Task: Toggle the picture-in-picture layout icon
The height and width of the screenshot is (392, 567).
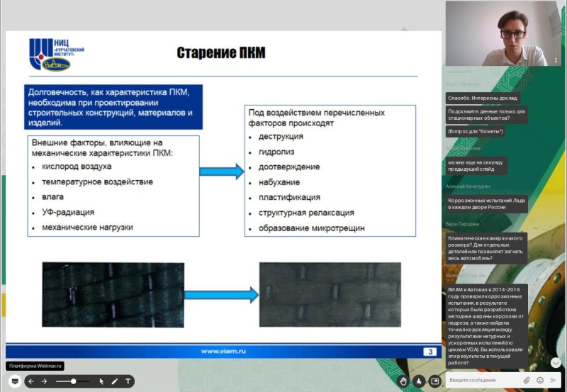Action: (x=434, y=381)
